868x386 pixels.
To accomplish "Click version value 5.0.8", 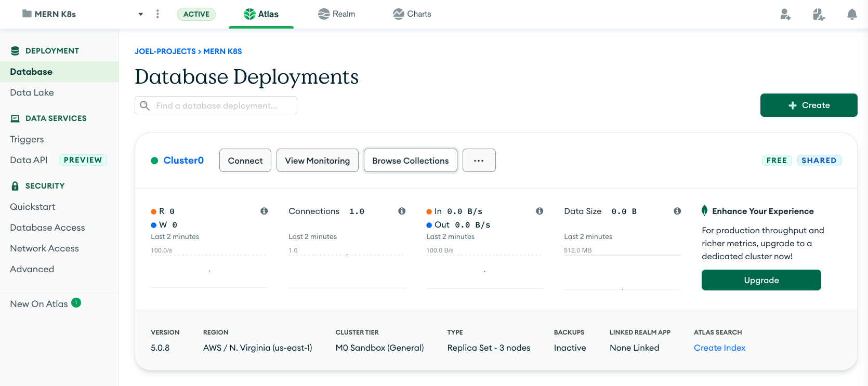I will tap(160, 348).
